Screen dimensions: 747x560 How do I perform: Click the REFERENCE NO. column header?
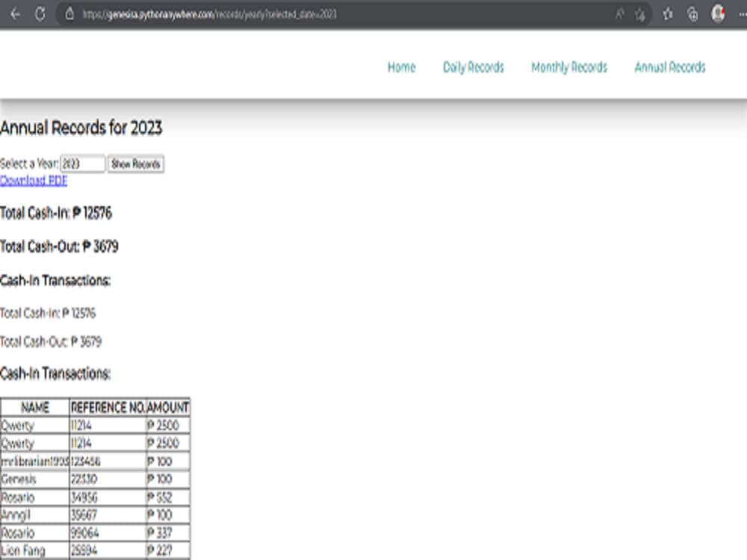pyautogui.click(x=108, y=407)
